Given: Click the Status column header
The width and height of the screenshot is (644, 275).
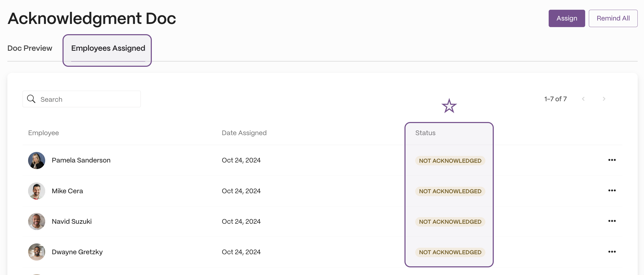Looking at the screenshot, I should [425, 133].
